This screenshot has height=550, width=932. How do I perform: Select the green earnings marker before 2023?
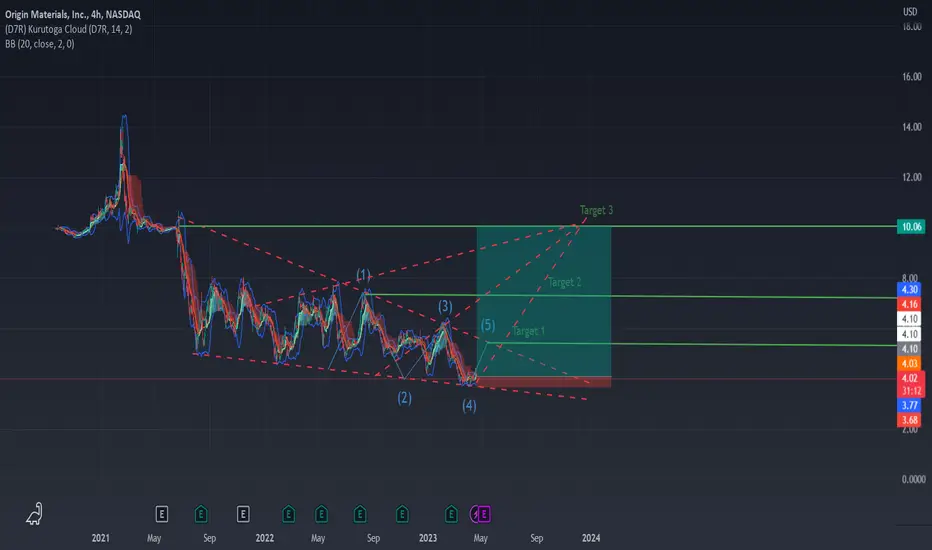[x=402, y=514]
